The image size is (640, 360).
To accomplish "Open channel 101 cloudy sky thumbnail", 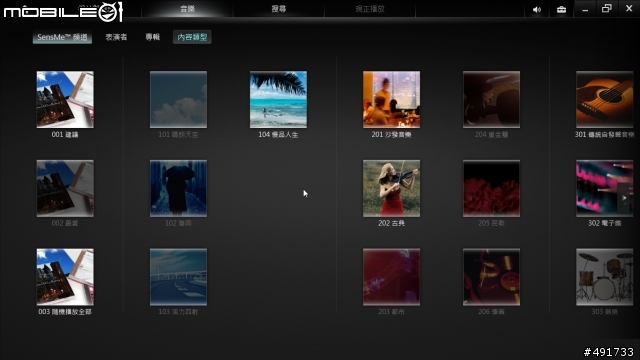I will (178, 100).
